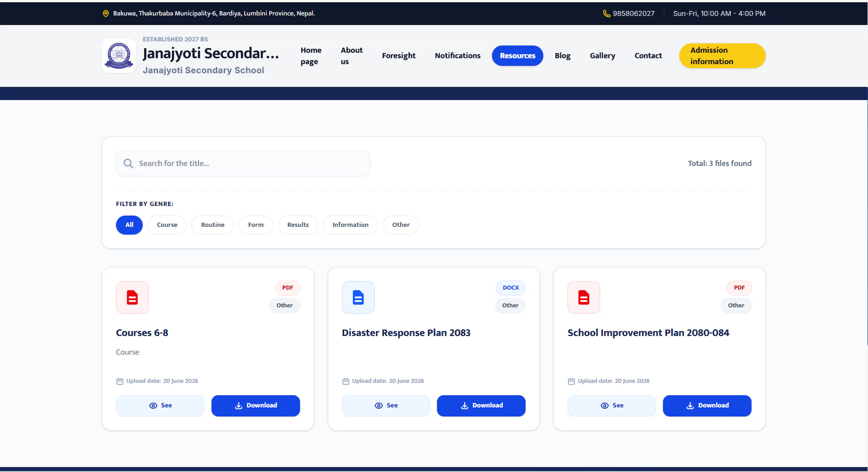868x472 pixels.
Task: Click calendar icon on Disaster Response Plan card
Action: pos(346,382)
